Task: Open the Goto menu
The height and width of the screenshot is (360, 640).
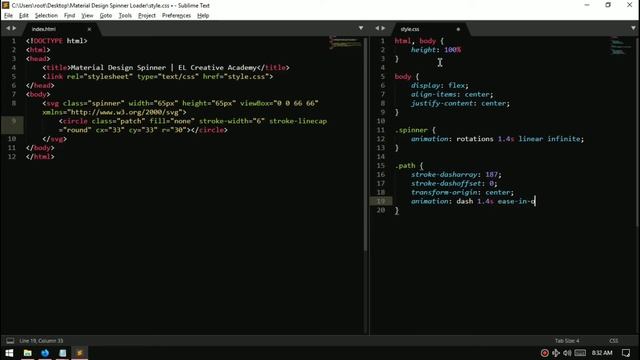Action: (106, 16)
